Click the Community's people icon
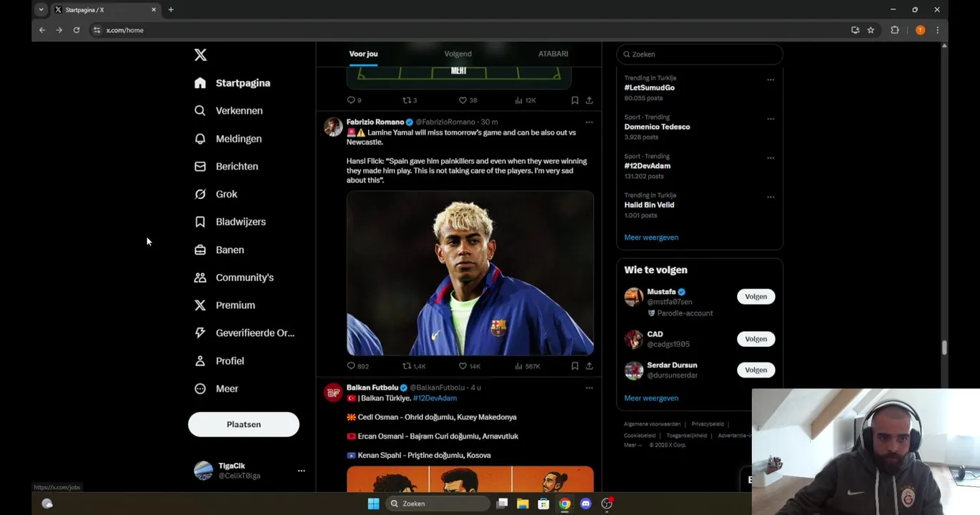980x515 pixels. [200, 278]
